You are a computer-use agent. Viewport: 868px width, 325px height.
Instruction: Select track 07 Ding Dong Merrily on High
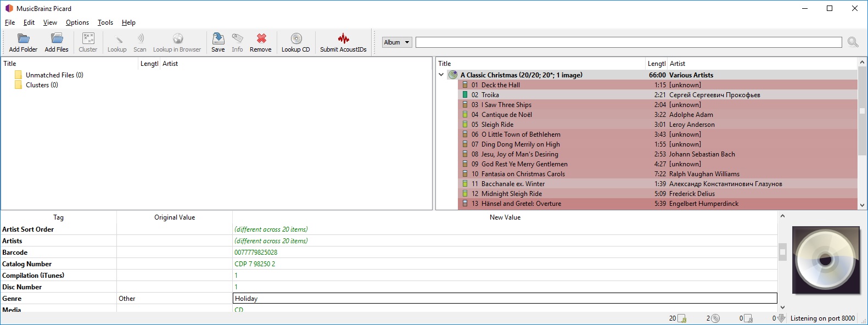coord(658,144)
